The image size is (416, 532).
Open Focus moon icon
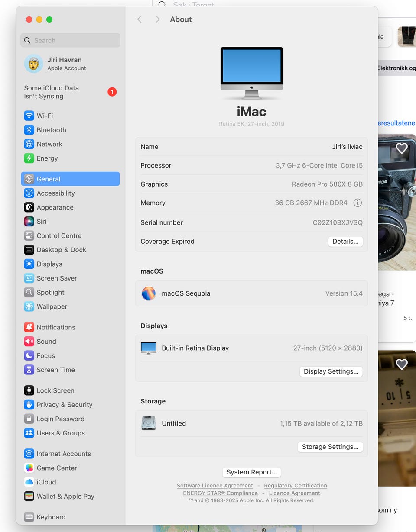pos(29,355)
